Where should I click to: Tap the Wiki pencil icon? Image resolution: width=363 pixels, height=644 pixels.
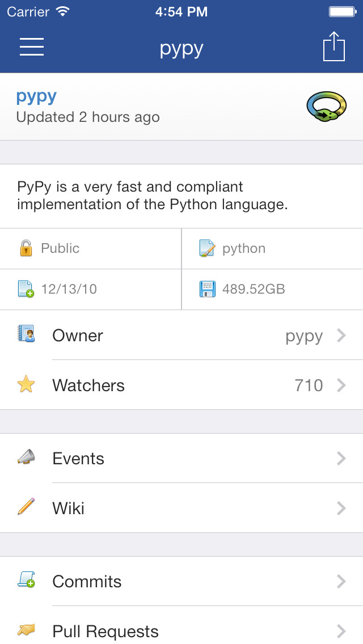26,506
